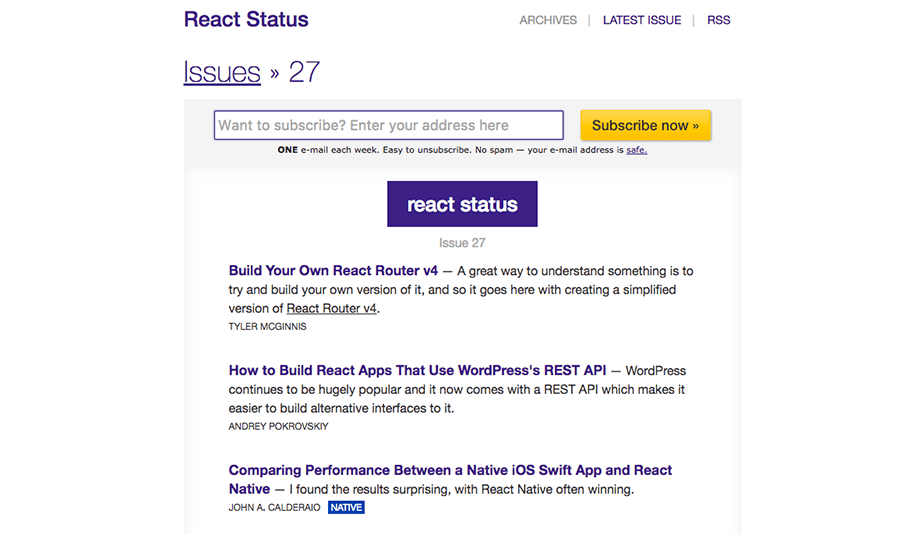Click the Tyler McGinnis author name

click(x=267, y=327)
